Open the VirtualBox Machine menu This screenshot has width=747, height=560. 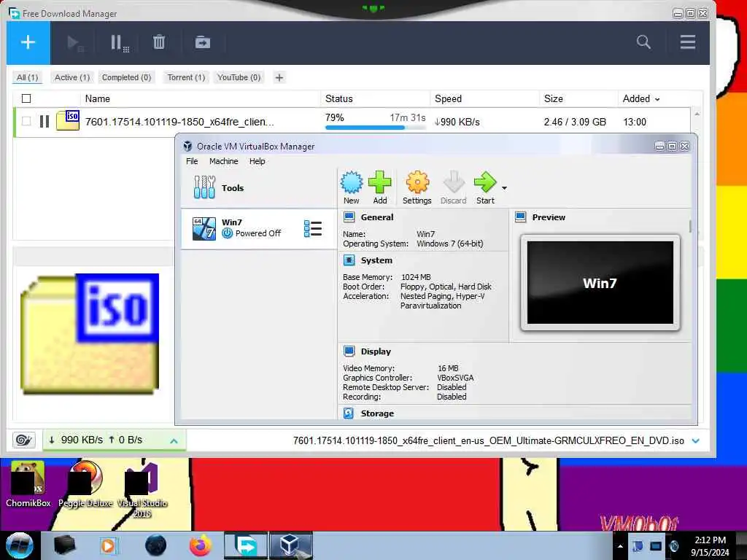coord(223,161)
